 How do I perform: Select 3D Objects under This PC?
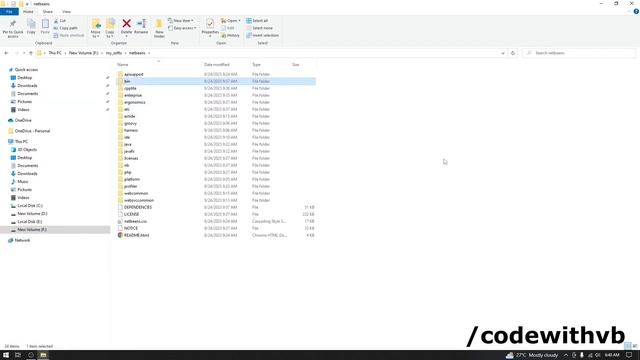tap(27, 150)
